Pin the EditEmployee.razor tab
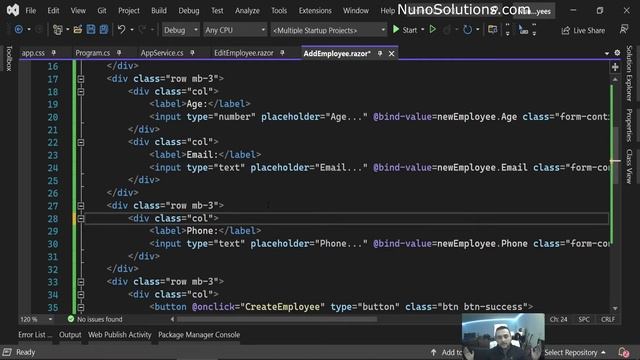This screenshot has height=360, width=640. 282,53
